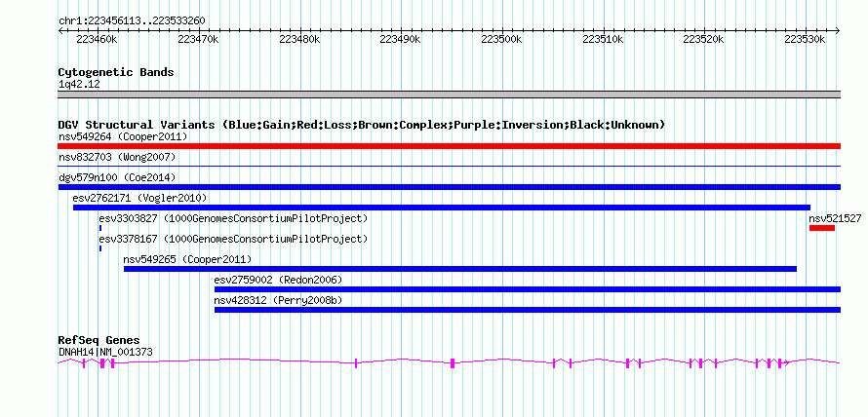Click the thin nsv832703 gain variant line
The image size is (868, 417).
[449, 166]
